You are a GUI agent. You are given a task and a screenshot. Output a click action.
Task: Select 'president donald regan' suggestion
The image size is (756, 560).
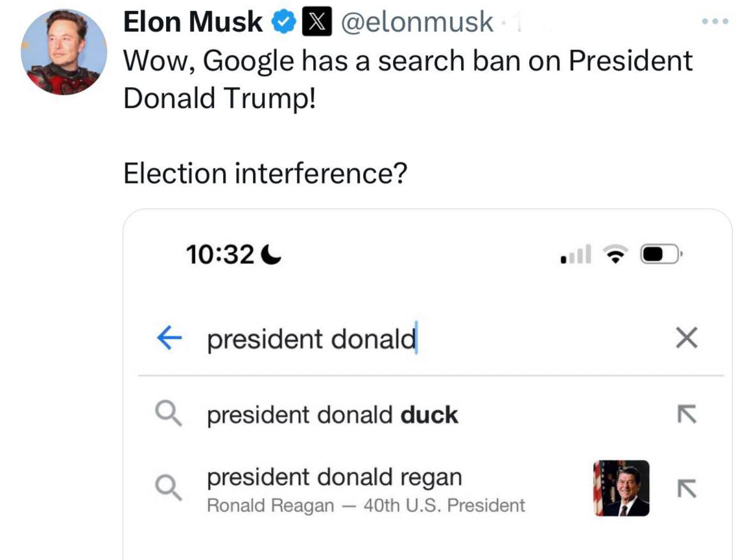334,478
